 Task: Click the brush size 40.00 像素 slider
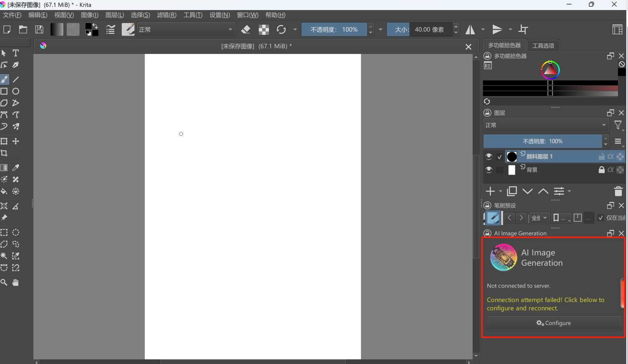[x=420, y=29]
